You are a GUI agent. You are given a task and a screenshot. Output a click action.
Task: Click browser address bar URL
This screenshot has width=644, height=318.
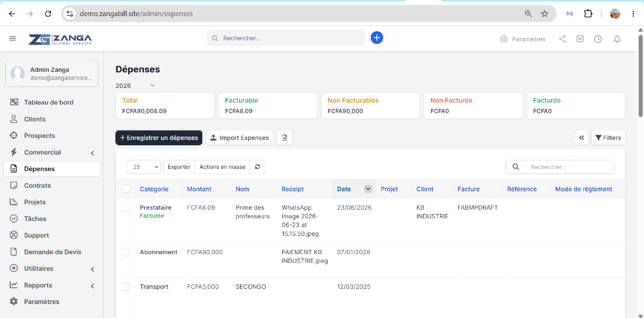[x=136, y=13]
